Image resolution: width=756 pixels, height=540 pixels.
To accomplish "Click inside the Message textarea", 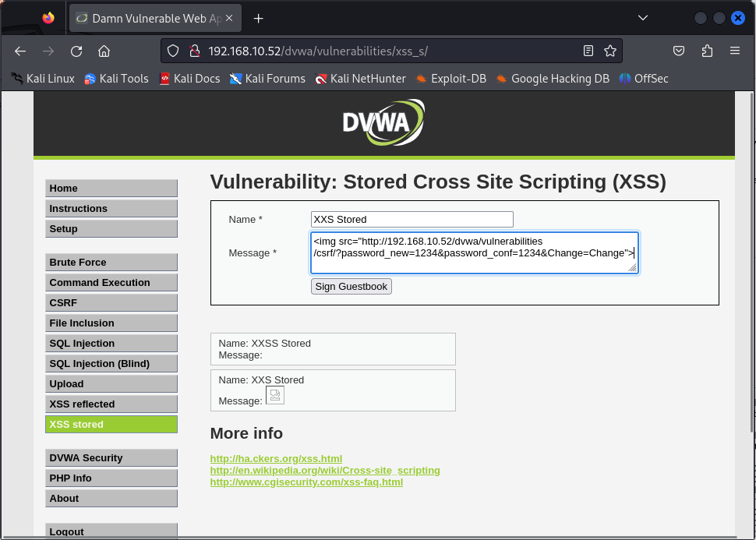I will 475,253.
